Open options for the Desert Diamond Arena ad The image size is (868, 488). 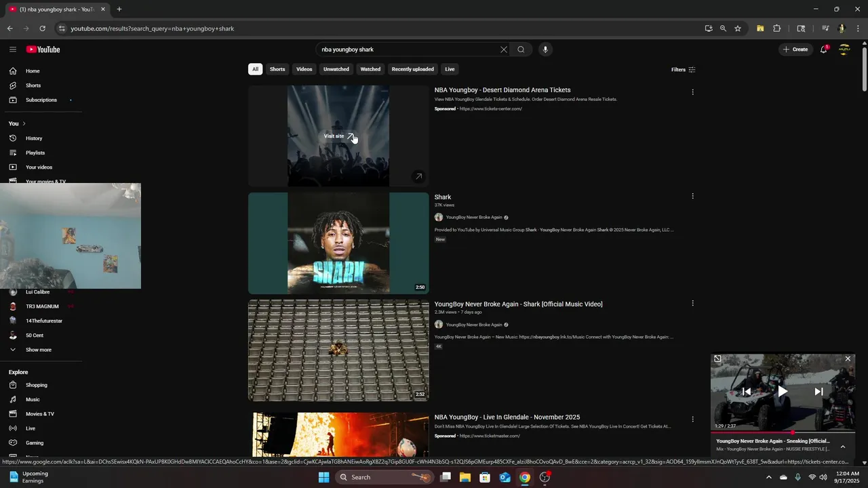(692, 92)
